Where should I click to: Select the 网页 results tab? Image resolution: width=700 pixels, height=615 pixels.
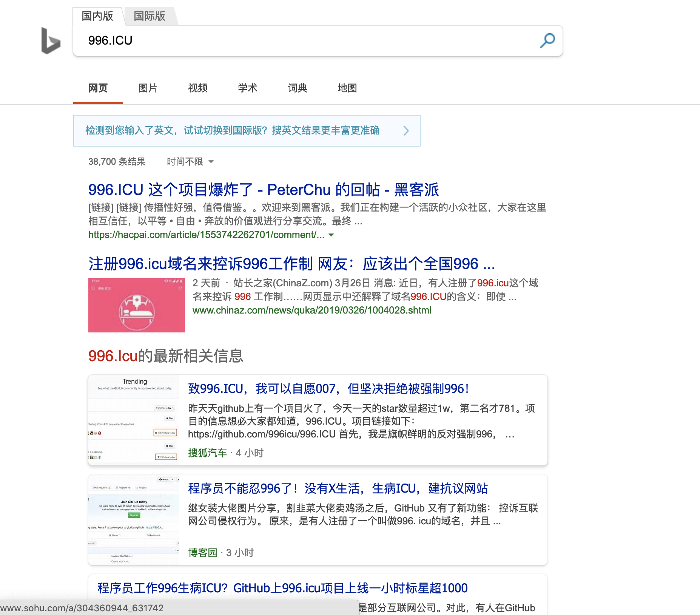click(98, 88)
